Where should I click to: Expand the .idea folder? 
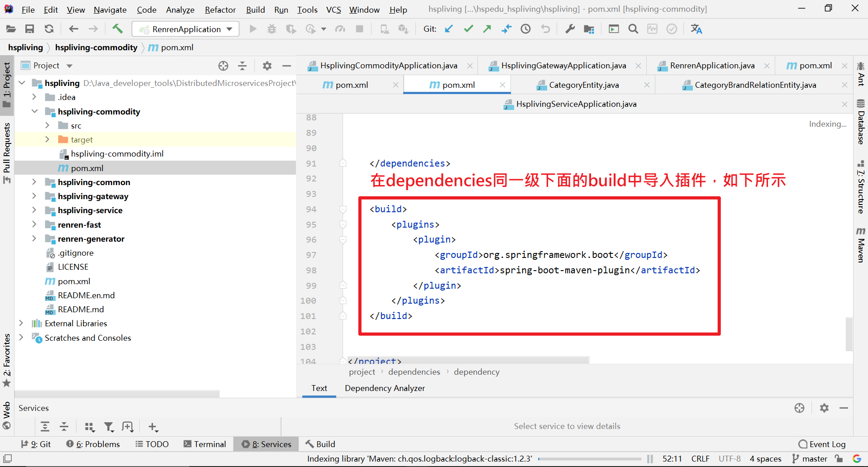pos(34,97)
